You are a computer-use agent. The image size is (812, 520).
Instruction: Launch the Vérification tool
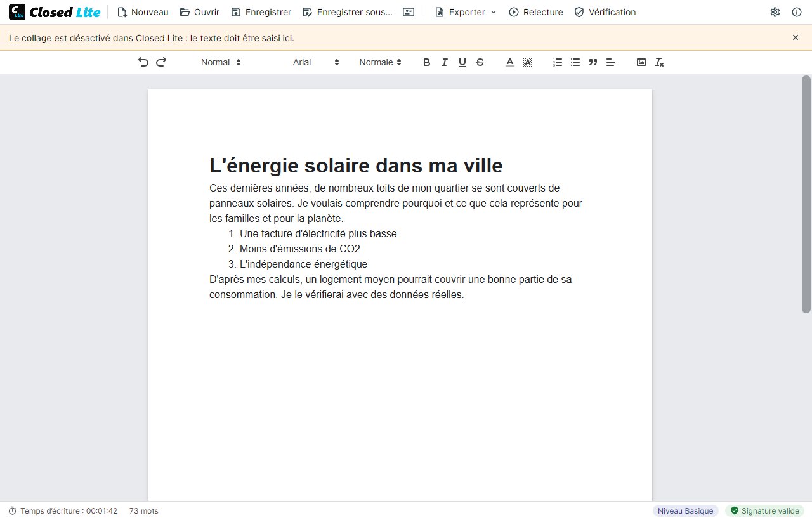pyautogui.click(x=605, y=12)
